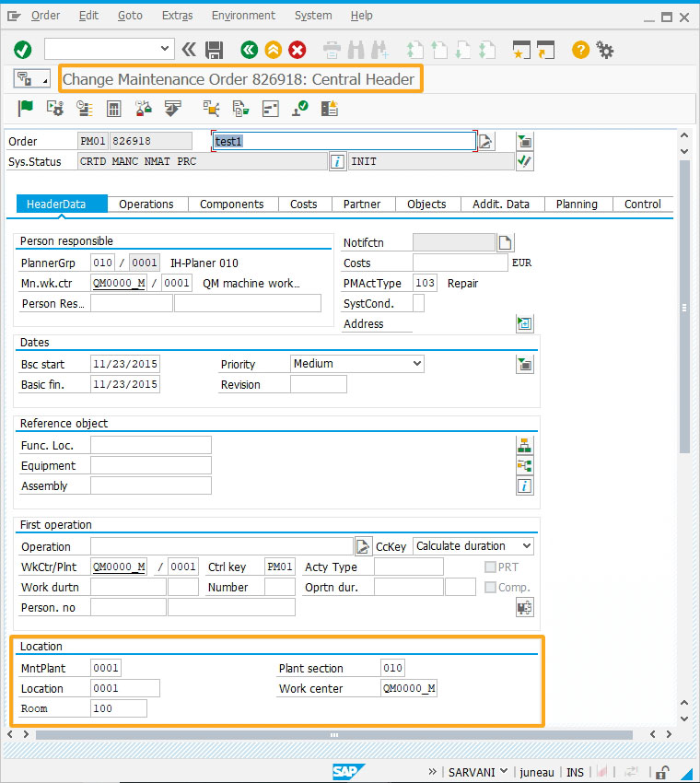Click the yellow Exit icon

[x=274, y=50]
